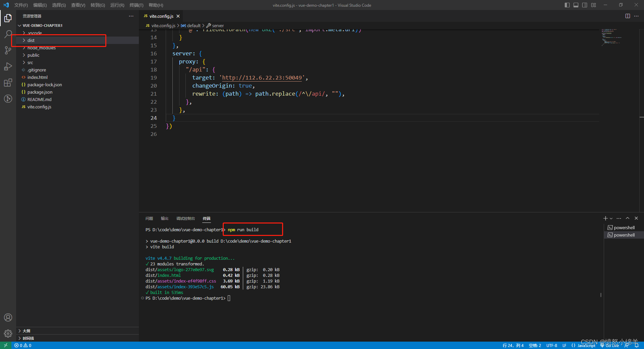Screen dimensions: 644x349
Task: Expand the 大纲 outline section
Action: (77, 331)
